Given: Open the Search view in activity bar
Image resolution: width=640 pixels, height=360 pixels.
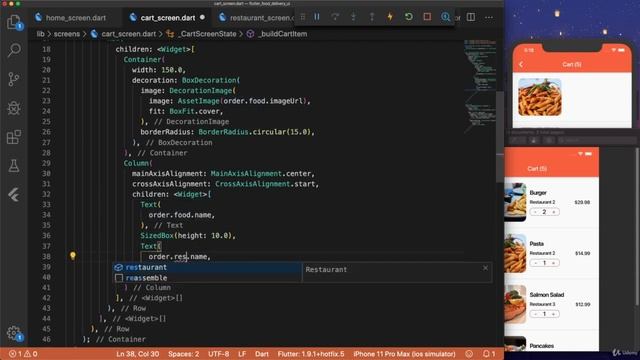Looking at the screenshot, I should coord(14,50).
